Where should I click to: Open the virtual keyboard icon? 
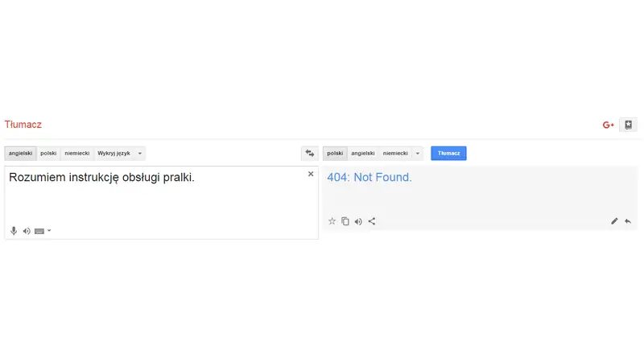pos(39,231)
